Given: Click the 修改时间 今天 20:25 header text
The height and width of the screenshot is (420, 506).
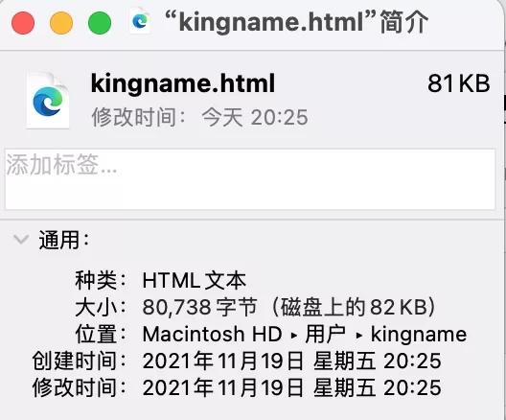Looking at the screenshot, I should pos(199,117).
